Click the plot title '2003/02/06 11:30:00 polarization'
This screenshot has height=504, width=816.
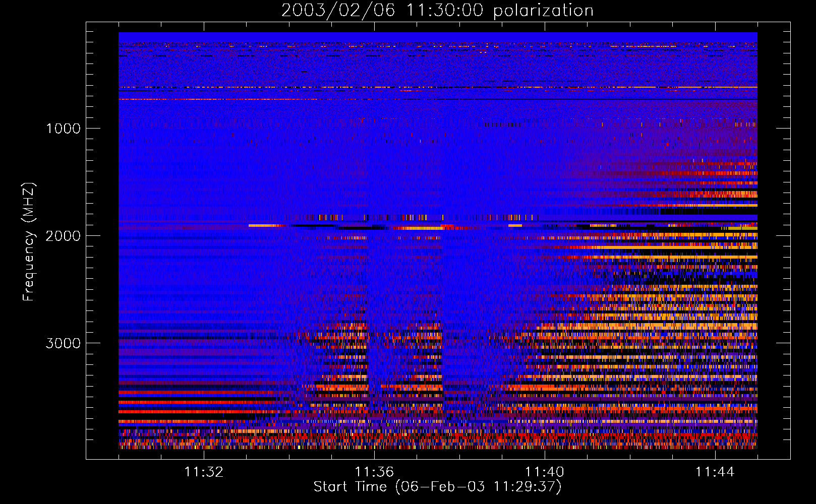(437, 11)
